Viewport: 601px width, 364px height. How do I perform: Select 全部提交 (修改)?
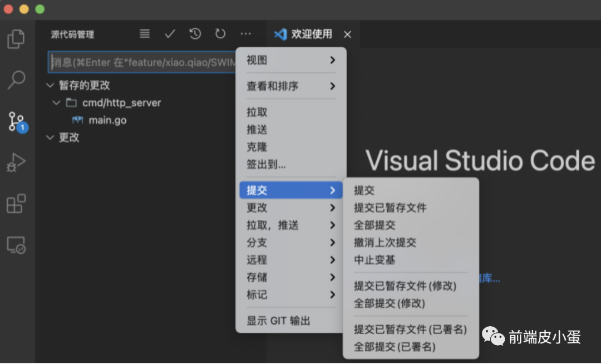point(411,303)
